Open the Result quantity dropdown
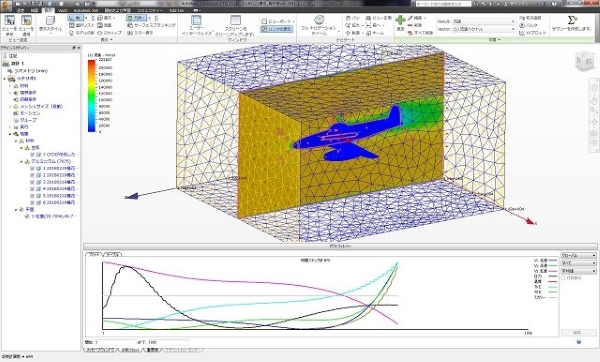Image resolution: width=600 pixels, height=362 pixels. [x=484, y=21]
